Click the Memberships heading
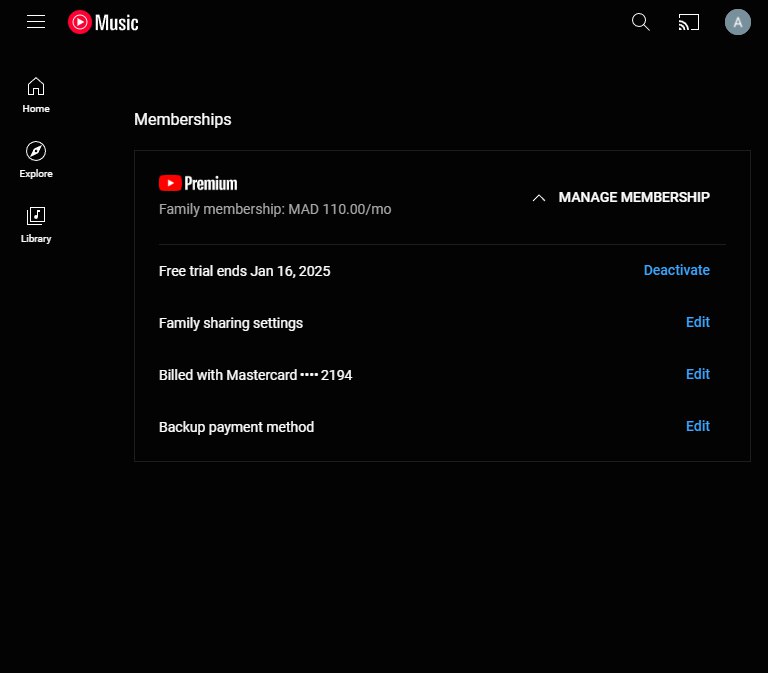 (x=182, y=119)
